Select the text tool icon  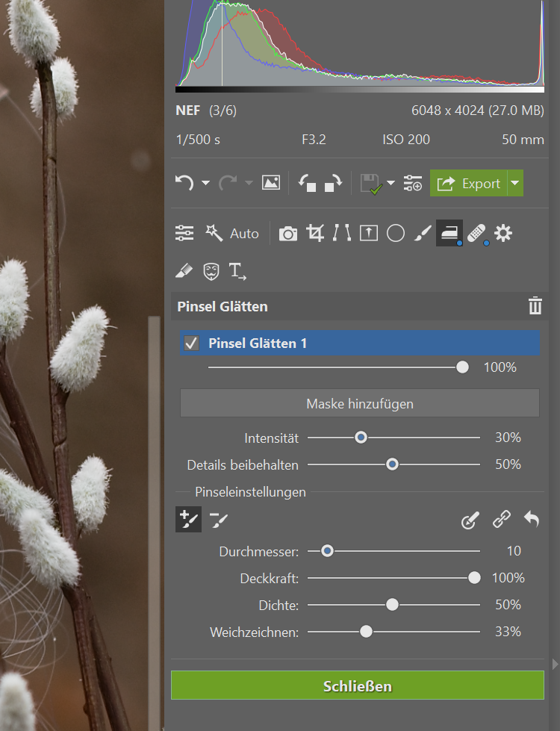237,271
